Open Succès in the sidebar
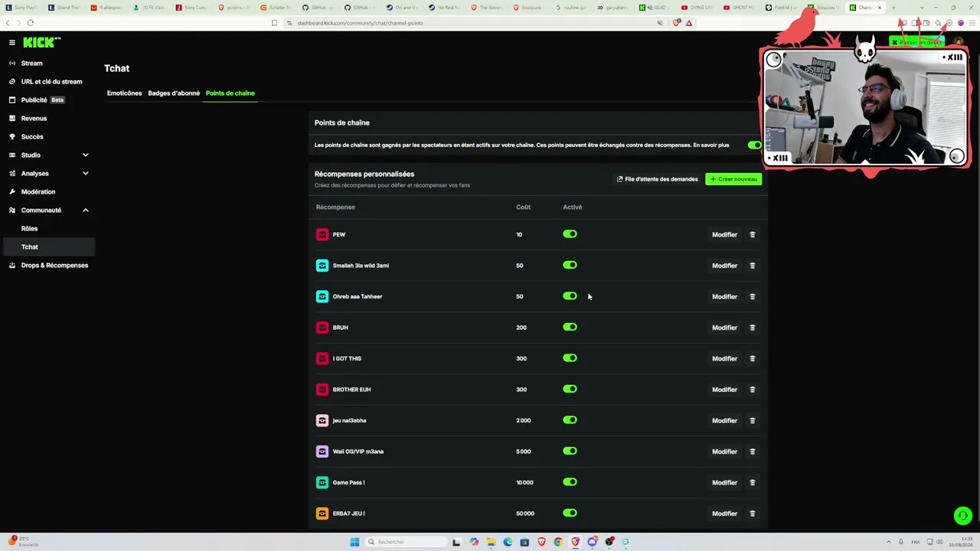Viewport: 980px width, 551px height. pos(32,137)
